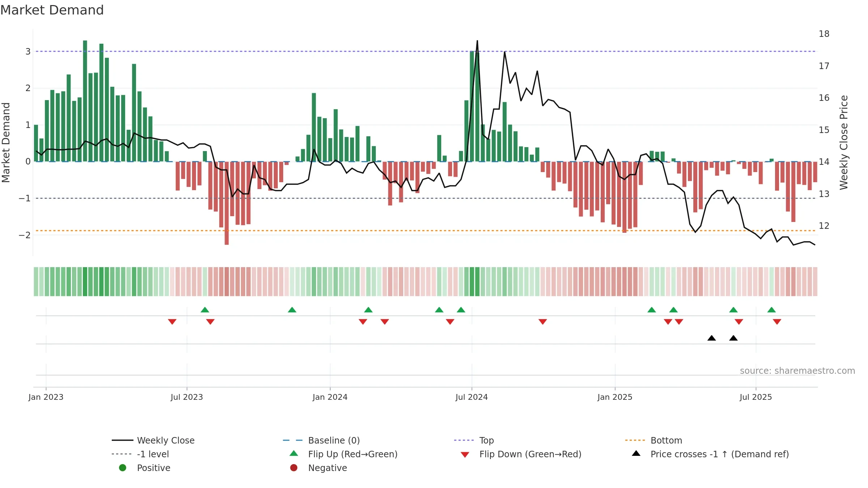The image size is (868, 488).
Task: Toggle the -1 level legend entry
Action: [140, 454]
